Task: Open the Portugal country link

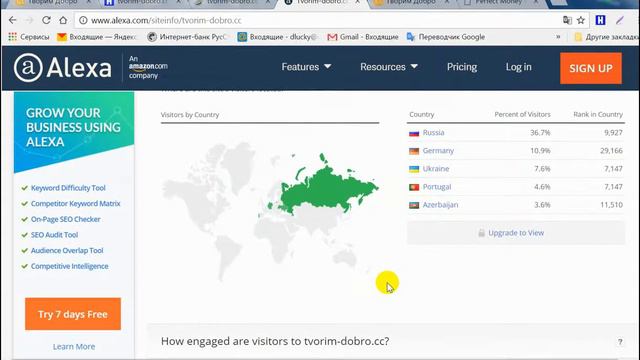Action: point(437,187)
